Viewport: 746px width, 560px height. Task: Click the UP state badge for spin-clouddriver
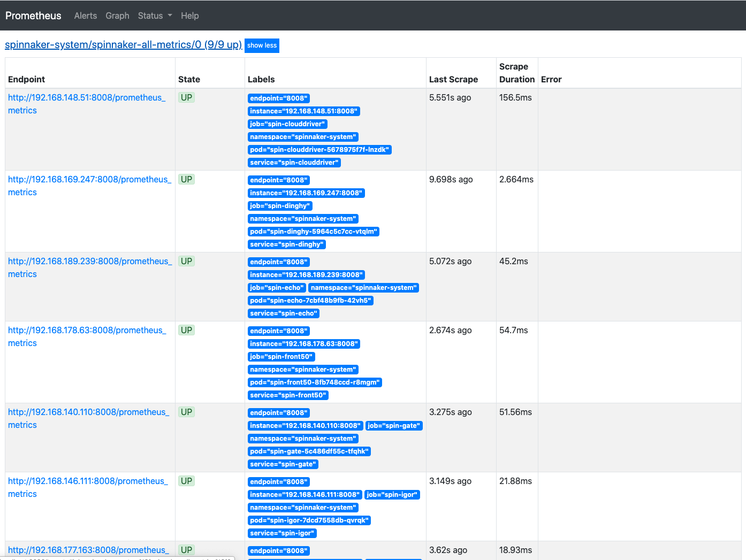click(186, 97)
